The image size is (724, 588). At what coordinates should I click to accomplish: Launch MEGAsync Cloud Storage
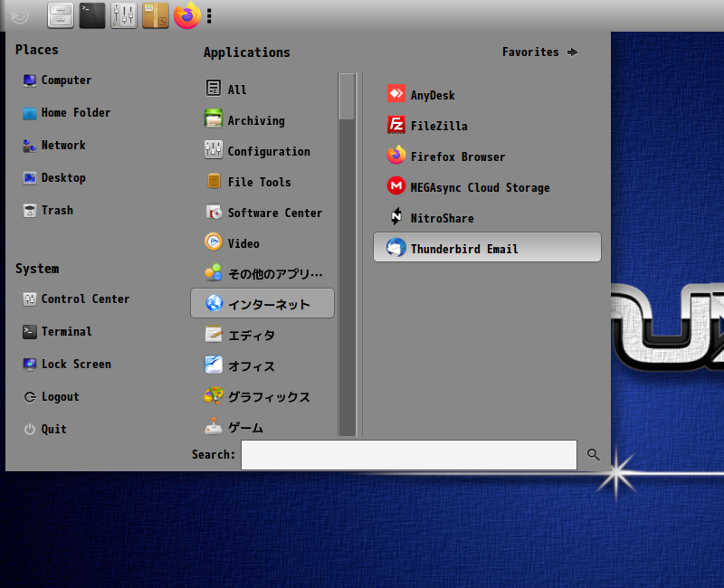[487, 186]
